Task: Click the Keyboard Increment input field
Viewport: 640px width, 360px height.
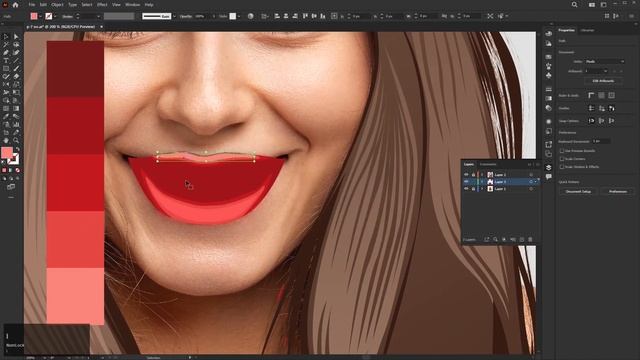Action: pos(601,141)
